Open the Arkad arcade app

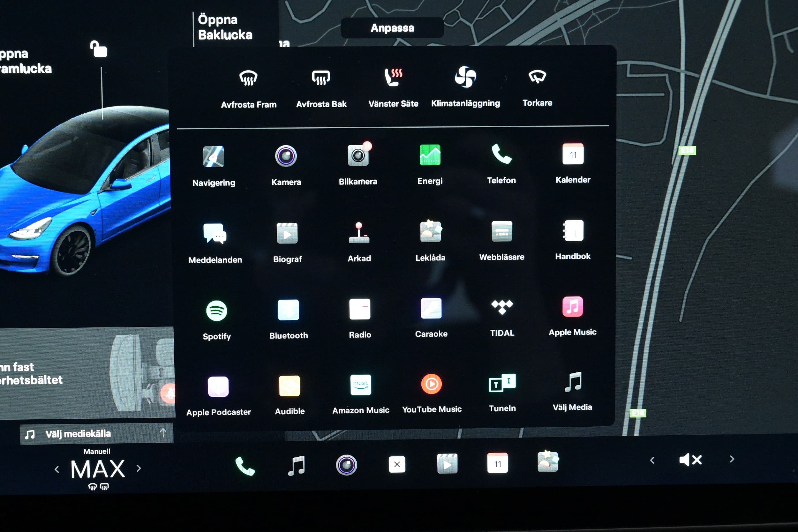359,242
